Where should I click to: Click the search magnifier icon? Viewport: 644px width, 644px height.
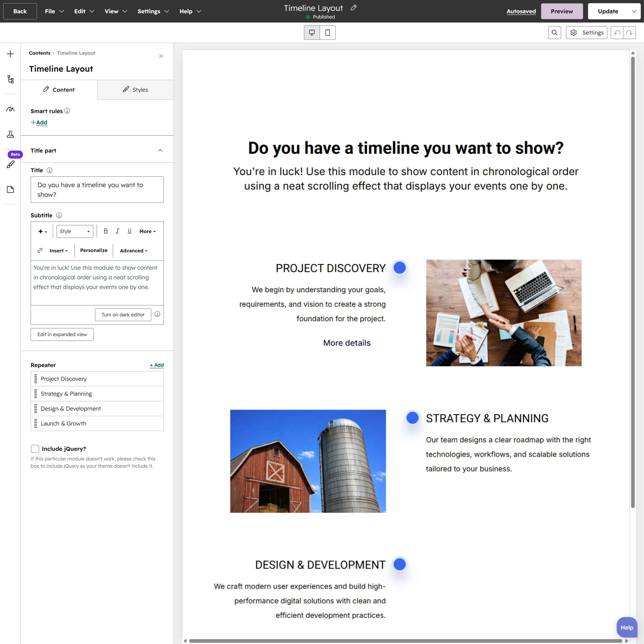[554, 33]
